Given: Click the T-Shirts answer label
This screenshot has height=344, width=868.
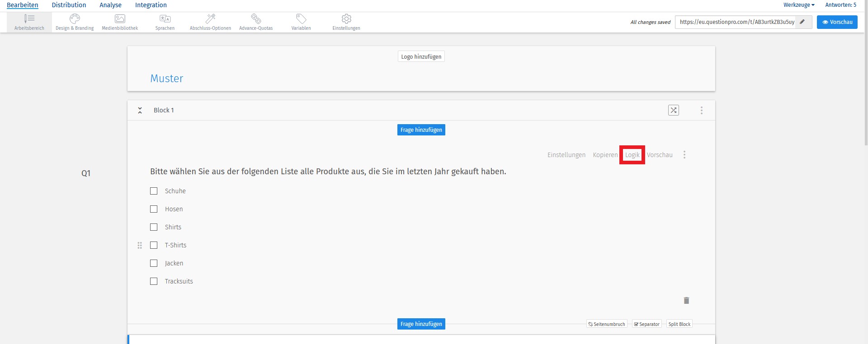Looking at the screenshot, I should click(x=176, y=245).
